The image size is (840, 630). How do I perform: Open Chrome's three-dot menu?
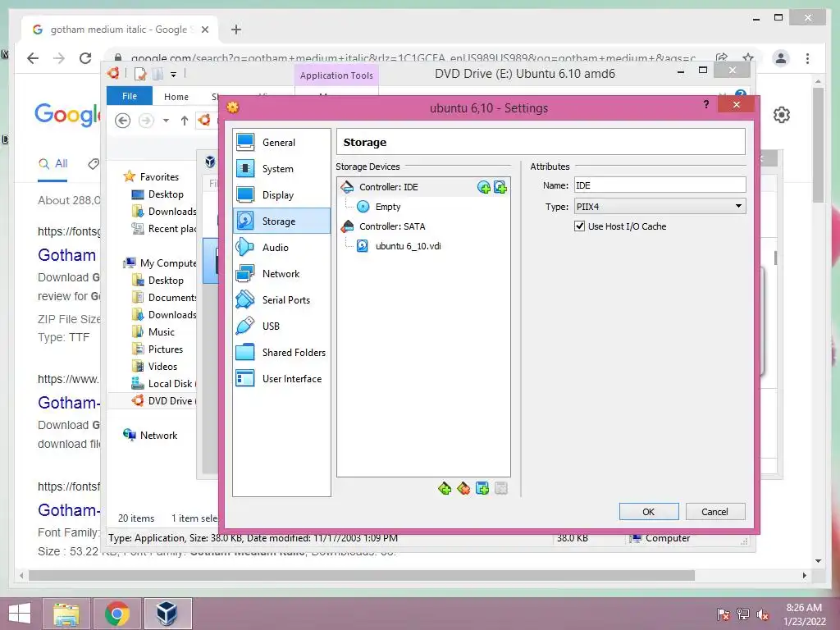[x=808, y=58]
